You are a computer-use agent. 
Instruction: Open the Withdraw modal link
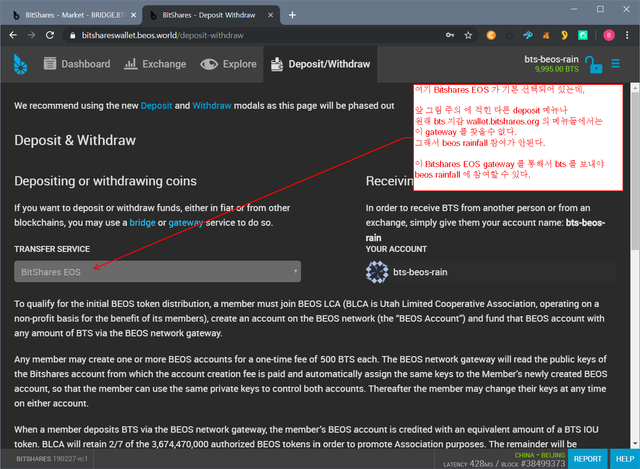212,106
